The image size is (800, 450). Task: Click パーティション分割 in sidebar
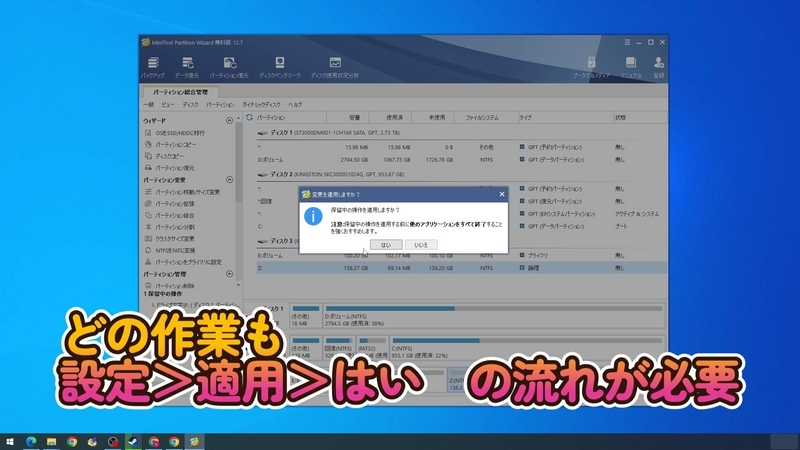coord(169,227)
